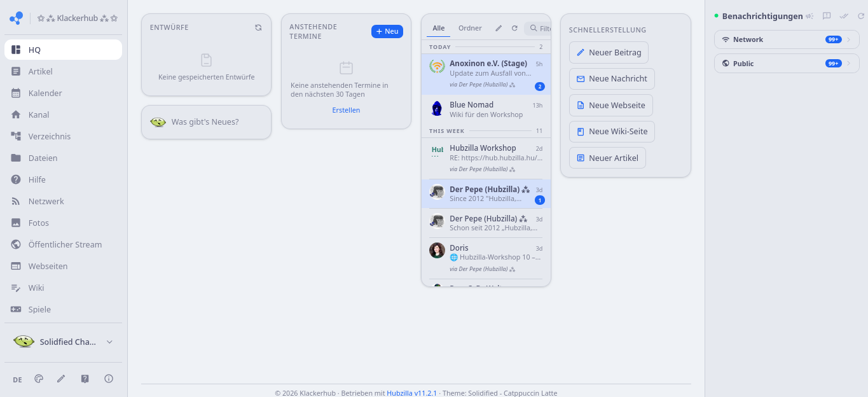
Task: Open the Blue Nomad message
Action: 486,109
